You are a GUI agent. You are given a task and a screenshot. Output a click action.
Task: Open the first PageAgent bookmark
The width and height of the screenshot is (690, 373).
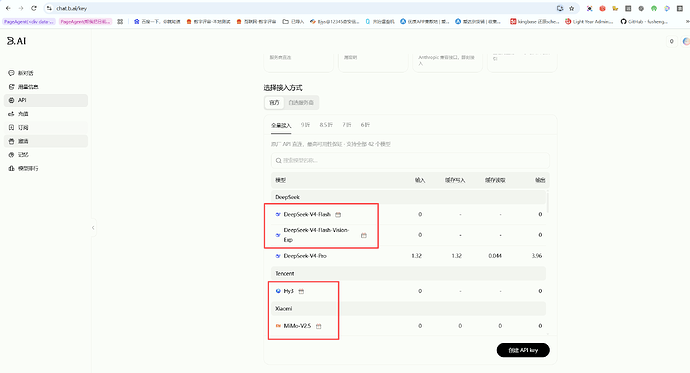pos(29,21)
